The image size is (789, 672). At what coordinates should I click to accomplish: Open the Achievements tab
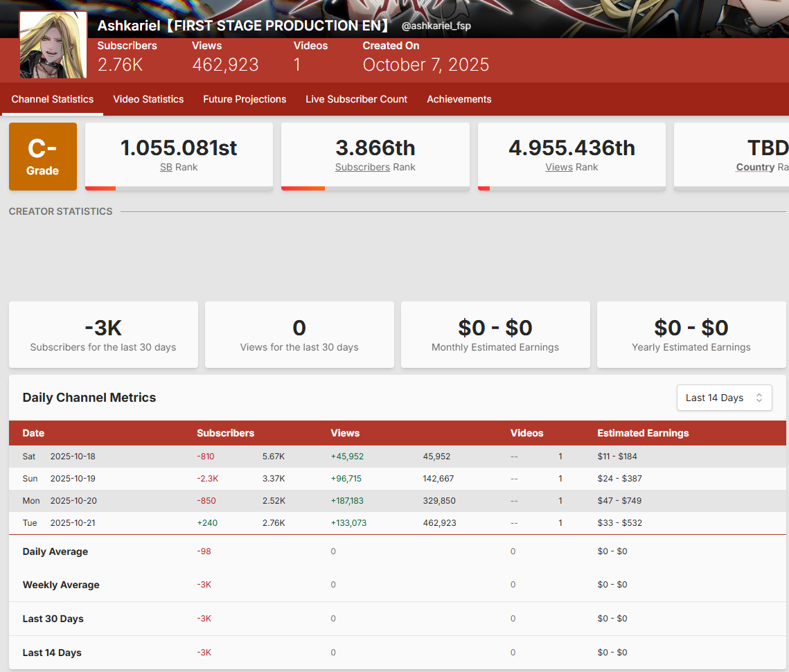[459, 99]
